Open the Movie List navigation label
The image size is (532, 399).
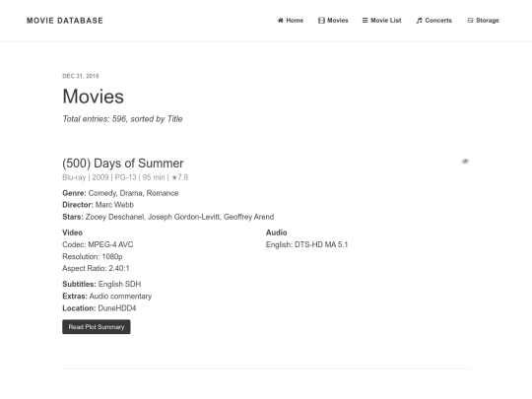coord(386,21)
